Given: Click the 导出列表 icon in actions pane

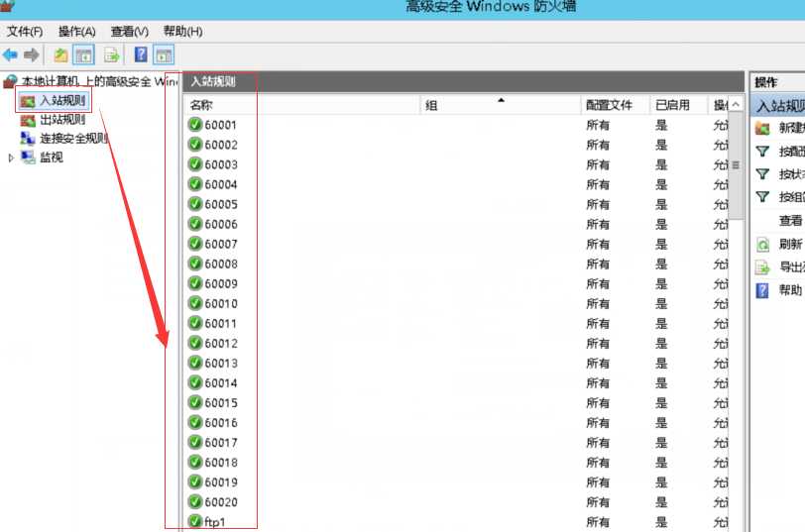Looking at the screenshot, I should 763,267.
